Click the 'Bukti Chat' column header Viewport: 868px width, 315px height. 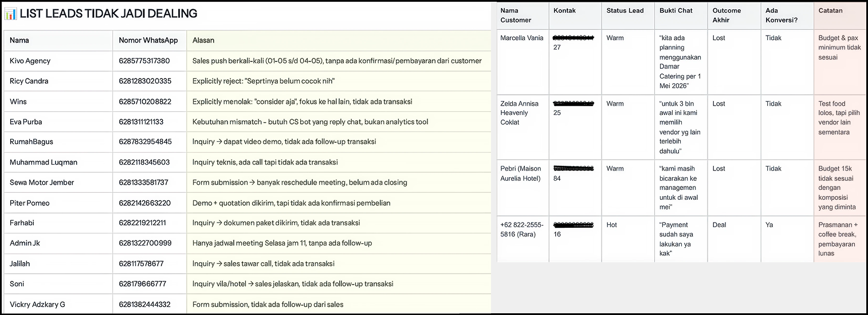[x=681, y=15]
